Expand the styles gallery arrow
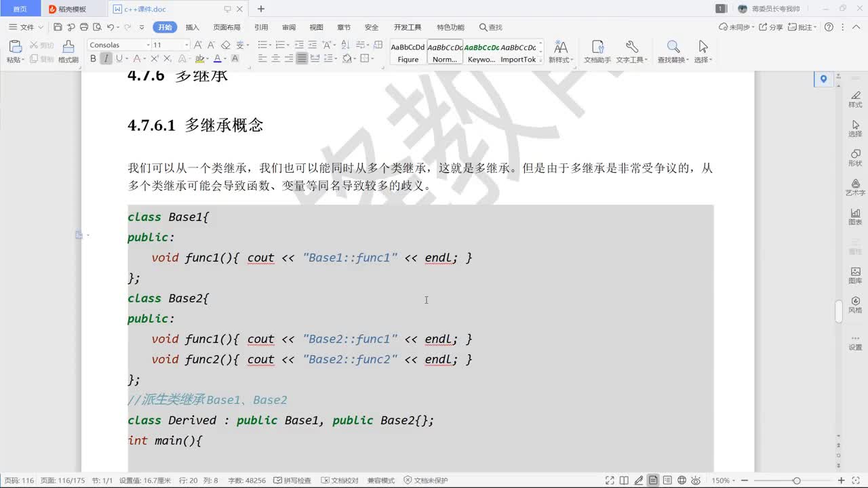868x488 pixels. [542, 60]
